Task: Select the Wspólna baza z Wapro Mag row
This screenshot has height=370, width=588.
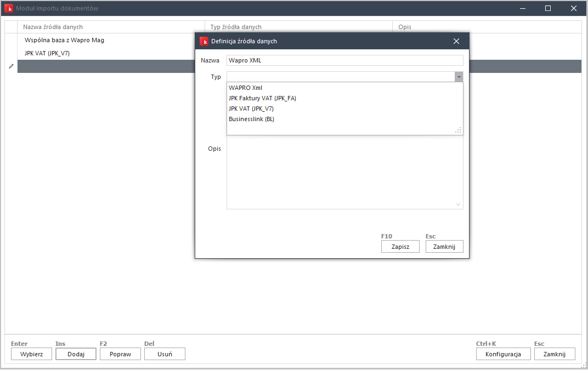Action: coord(64,40)
